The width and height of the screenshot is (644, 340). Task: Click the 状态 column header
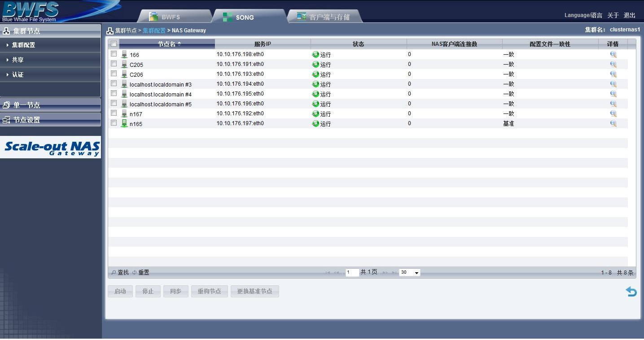pos(359,44)
